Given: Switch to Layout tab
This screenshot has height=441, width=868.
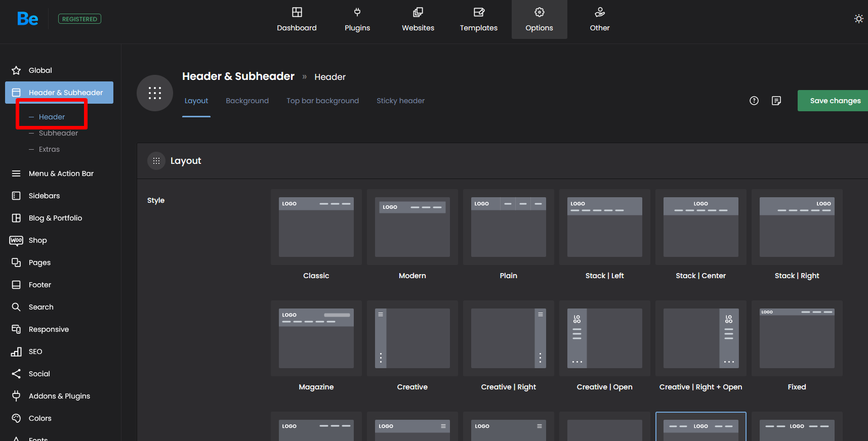Looking at the screenshot, I should [196, 101].
